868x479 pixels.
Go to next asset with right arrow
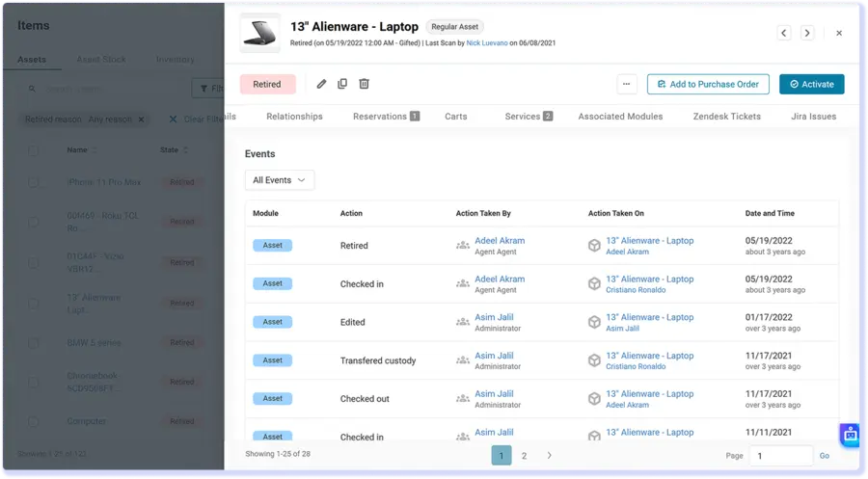click(807, 33)
